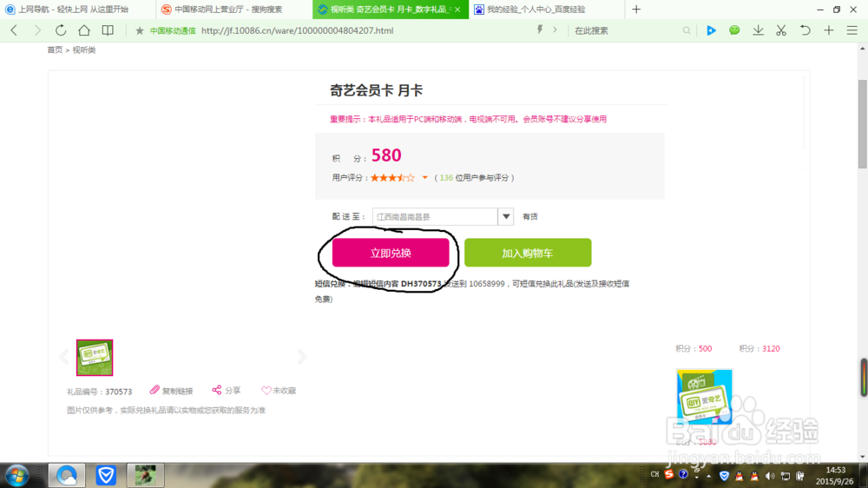Image resolution: width=868 pixels, height=488 pixels.
Task: Go back with the browser back arrow
Action: click(15, 30)
